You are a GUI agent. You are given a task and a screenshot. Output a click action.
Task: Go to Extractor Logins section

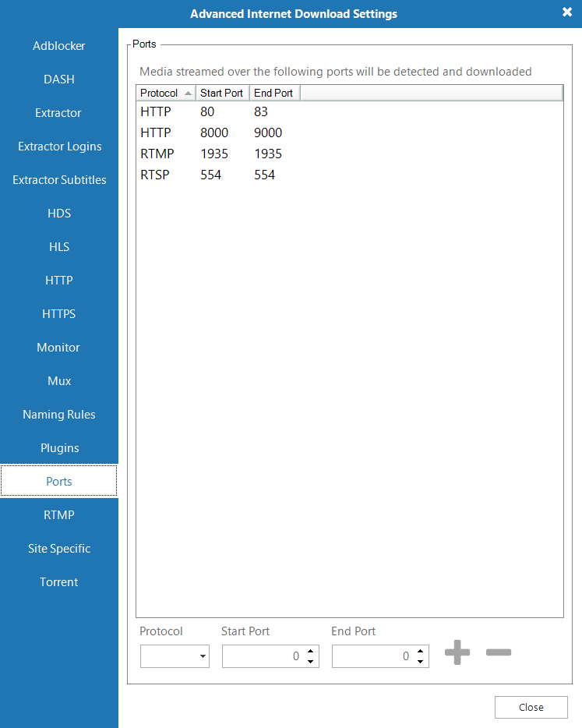click(59, 147)
